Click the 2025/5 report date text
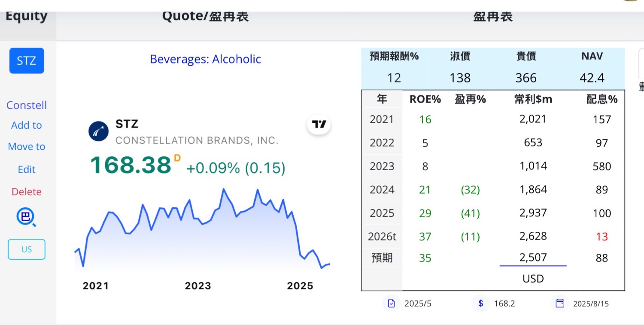Viewport: 644px width, 325px height. (x=418, y=304)
